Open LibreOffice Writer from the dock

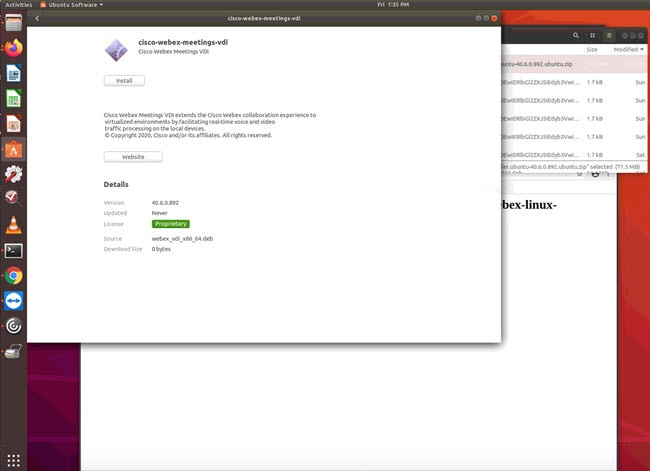coord(13,73)
